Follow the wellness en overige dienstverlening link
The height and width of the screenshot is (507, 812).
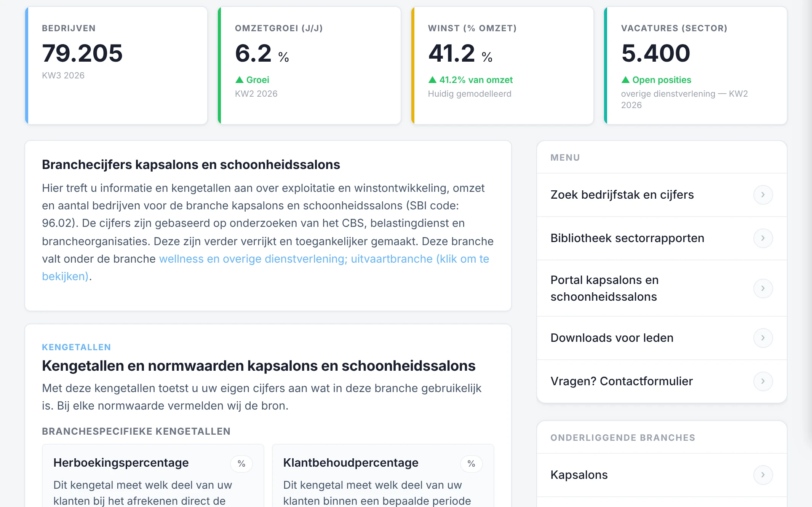324,259
